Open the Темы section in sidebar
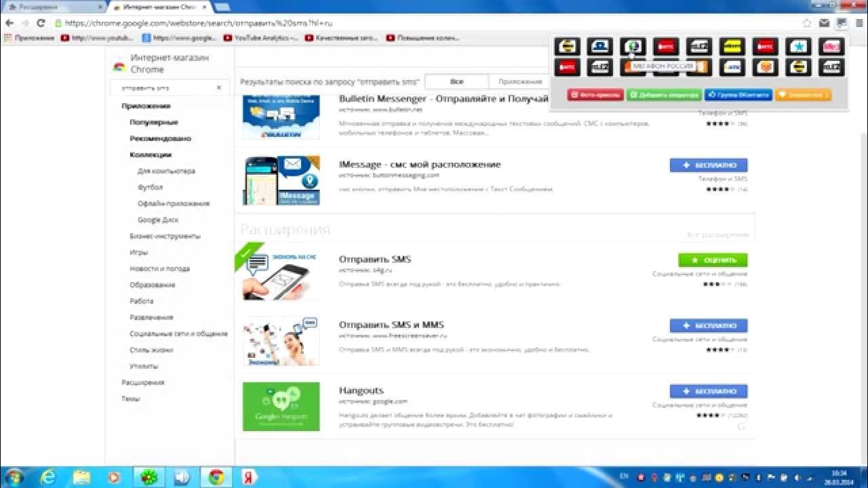The height and width of the screenshot is (488, 868). click(130, 399)
